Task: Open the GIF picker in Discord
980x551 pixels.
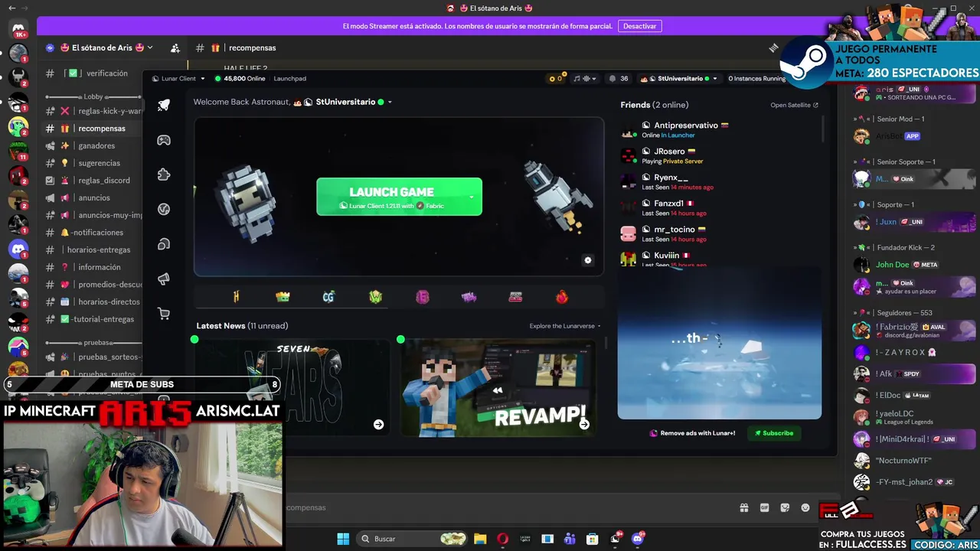Action: [x=764, y=507]
